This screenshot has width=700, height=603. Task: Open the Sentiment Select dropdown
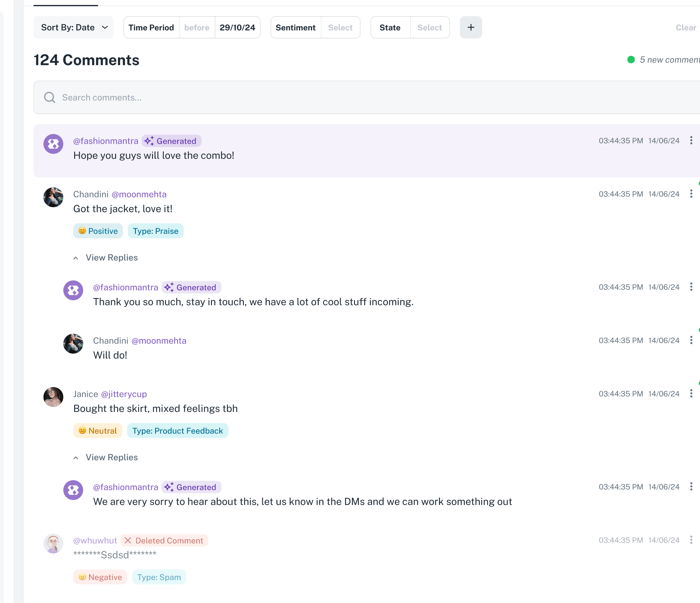[x=340, y=27]
